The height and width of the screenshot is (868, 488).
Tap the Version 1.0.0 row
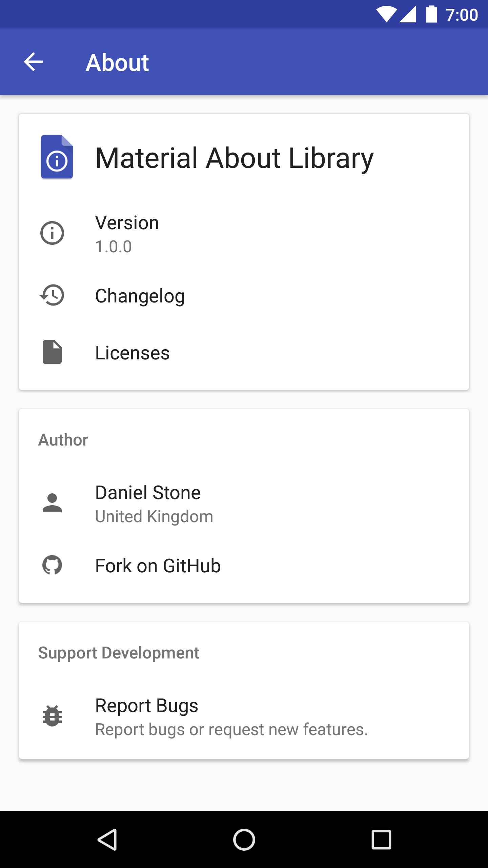[127, 233]
